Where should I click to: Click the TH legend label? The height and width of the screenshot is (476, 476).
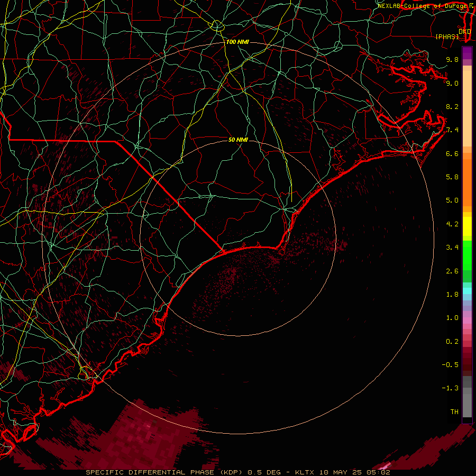point(454,412)
